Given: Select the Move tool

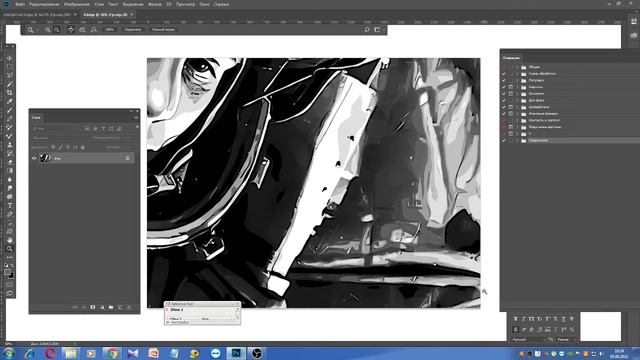Looking at the screenshot, I should coord(10,58).
